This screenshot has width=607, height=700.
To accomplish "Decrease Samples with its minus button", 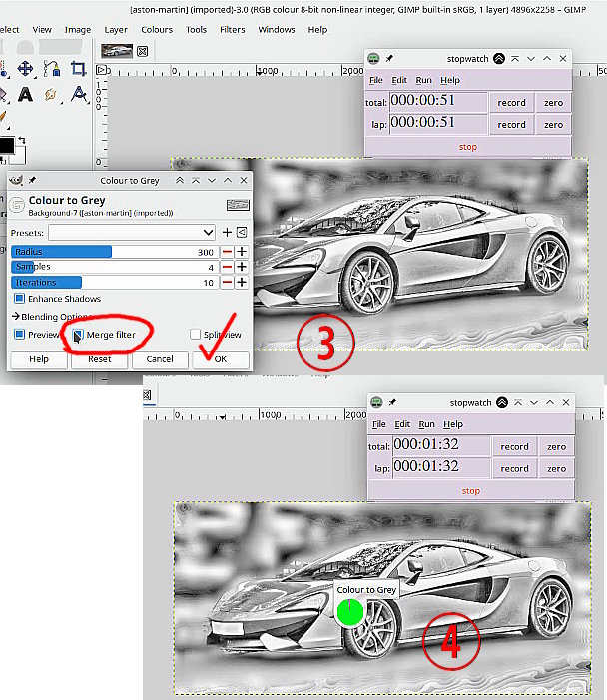I will [x=228, y=267].
